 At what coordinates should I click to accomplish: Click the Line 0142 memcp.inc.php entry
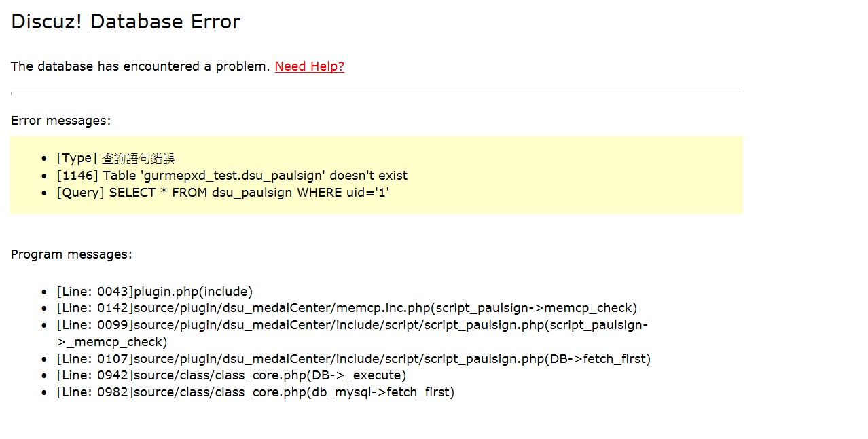347,308
